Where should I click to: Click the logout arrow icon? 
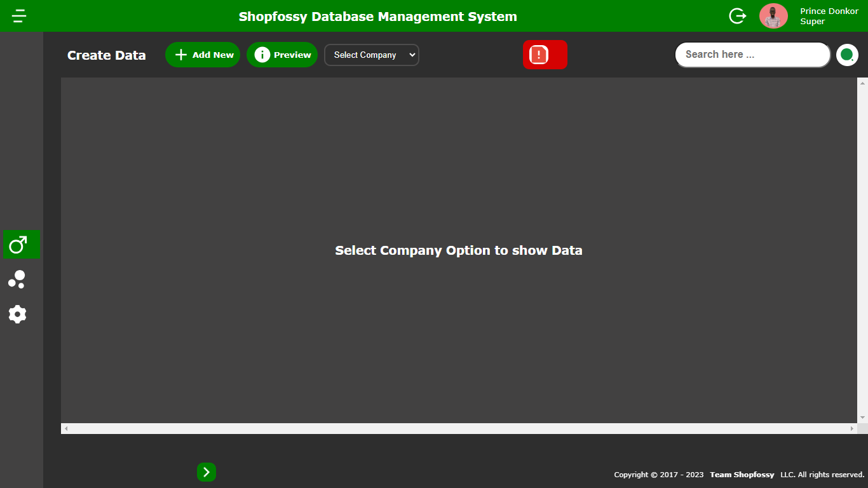pos(737,16)
